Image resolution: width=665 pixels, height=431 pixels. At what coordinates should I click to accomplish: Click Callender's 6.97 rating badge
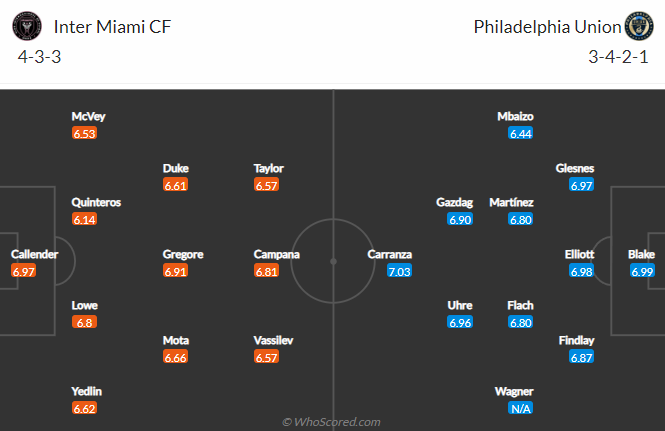click(23, 271)
